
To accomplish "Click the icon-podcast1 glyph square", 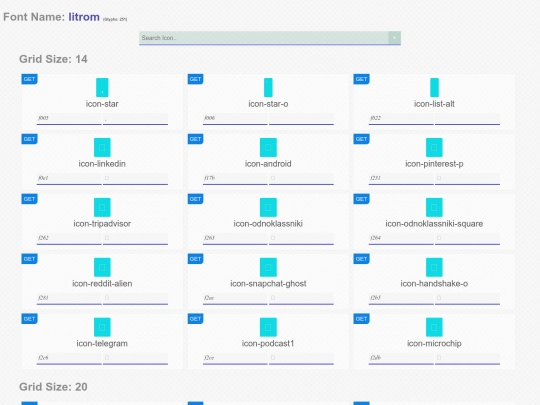I will [x=268, y=327].
